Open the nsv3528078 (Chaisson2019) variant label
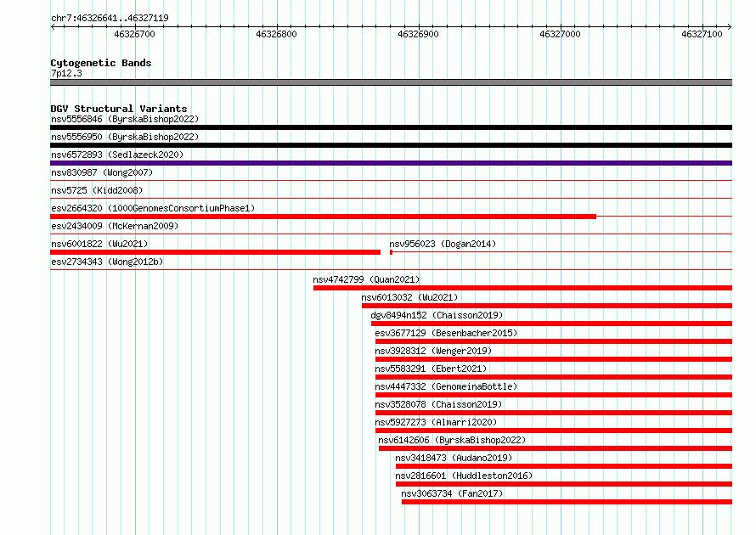Viewport: 756px width, 535px height. [439, 404]
